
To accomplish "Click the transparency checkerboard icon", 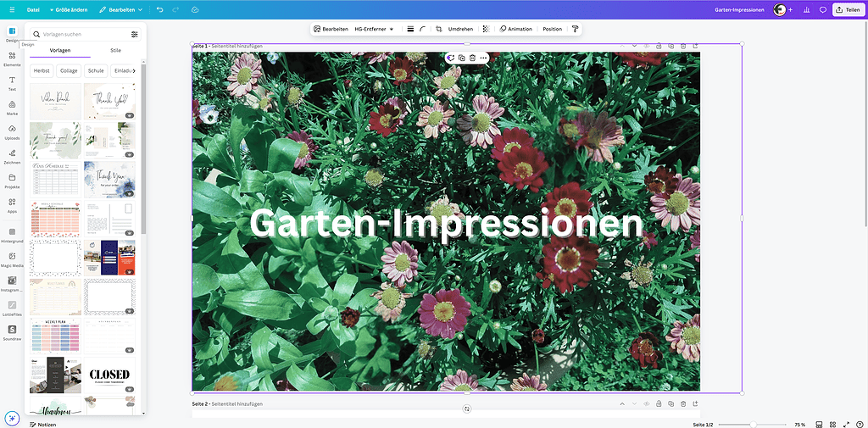I will 486,29.
